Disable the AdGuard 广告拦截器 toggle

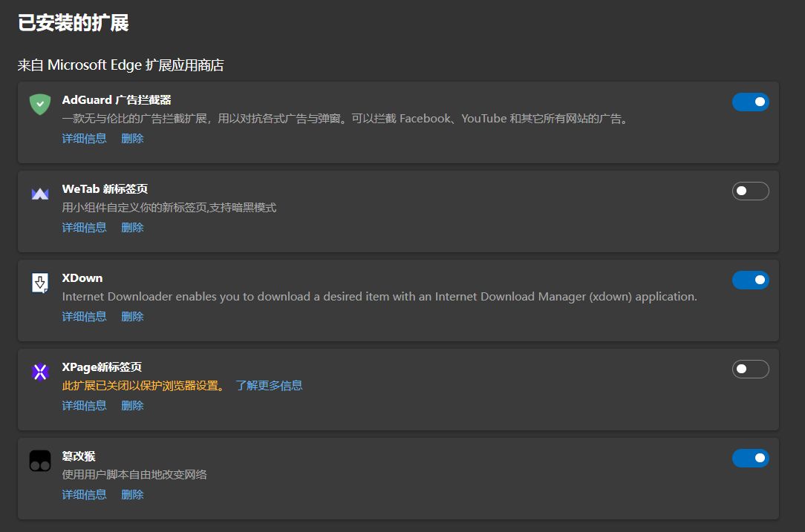(x=750, y=102)
